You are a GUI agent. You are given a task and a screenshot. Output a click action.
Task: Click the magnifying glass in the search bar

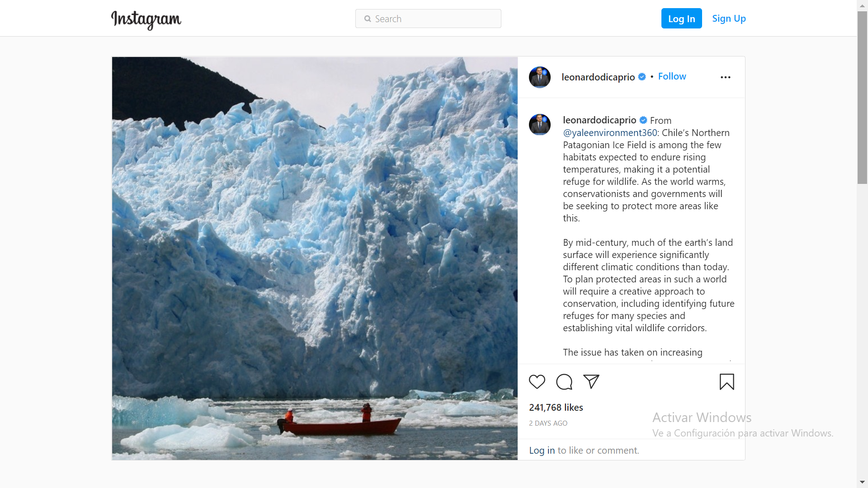[x=368, y=19]
